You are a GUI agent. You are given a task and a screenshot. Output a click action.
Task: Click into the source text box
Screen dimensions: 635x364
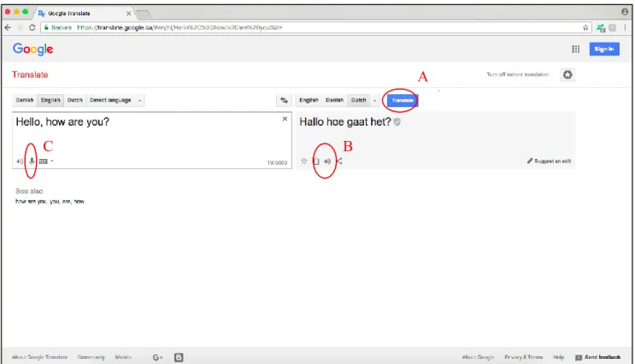pos(152,140)
